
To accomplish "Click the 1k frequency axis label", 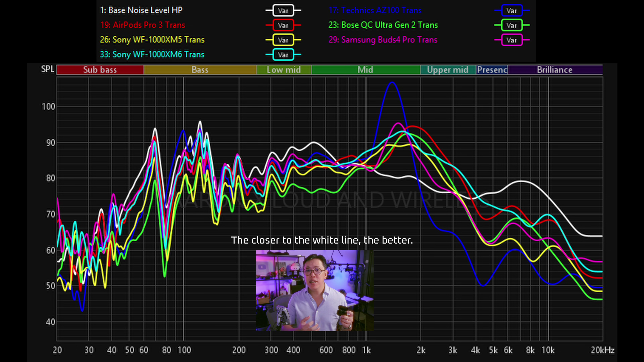I will pos(366,350).
